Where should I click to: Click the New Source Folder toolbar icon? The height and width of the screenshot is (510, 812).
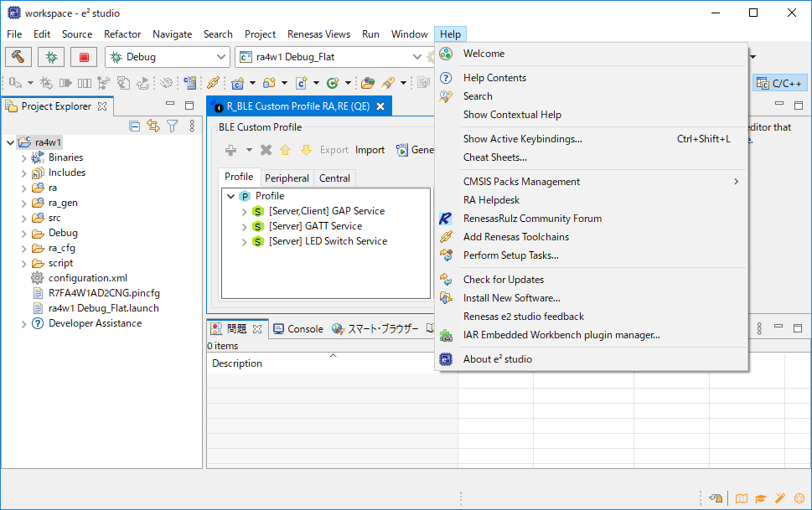pyautogui.click(x=269, y=83)
